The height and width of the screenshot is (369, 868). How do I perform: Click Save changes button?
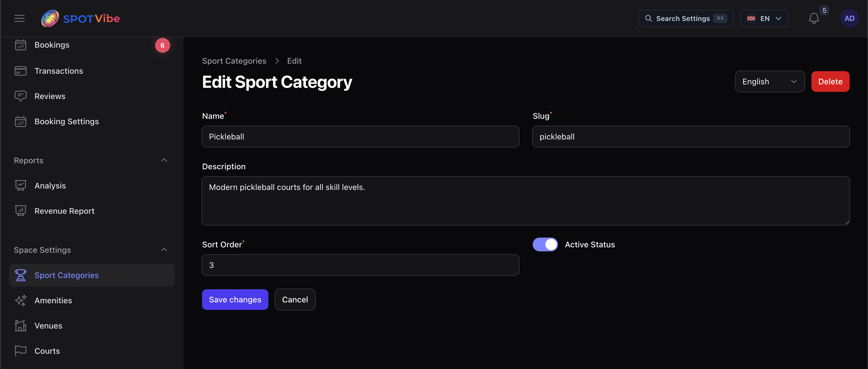(x=235, y=299)
